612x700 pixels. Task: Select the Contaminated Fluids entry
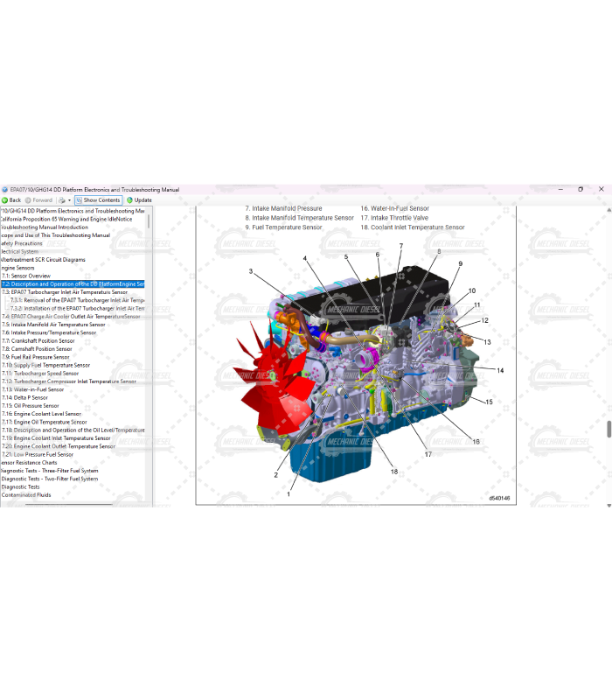pyautogui.click(x=26, y=495)
